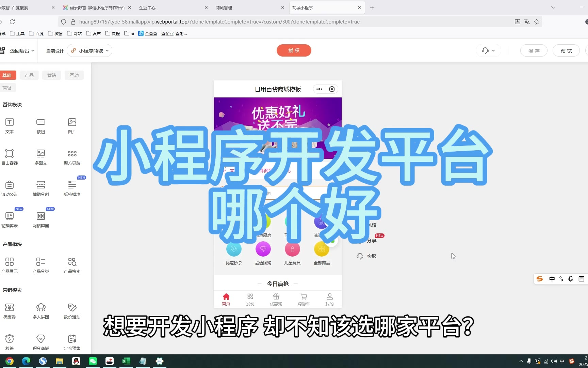Click the browser address bar URL
588x368 pixels.
219,22
